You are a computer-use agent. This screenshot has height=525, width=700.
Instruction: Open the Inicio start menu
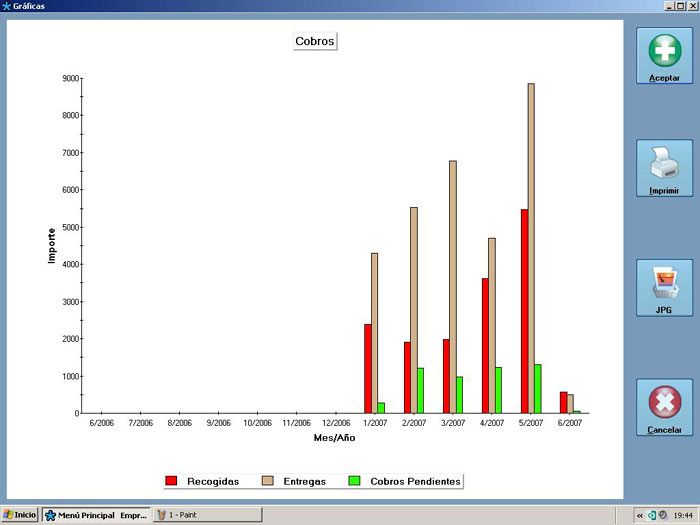[20, 515]
